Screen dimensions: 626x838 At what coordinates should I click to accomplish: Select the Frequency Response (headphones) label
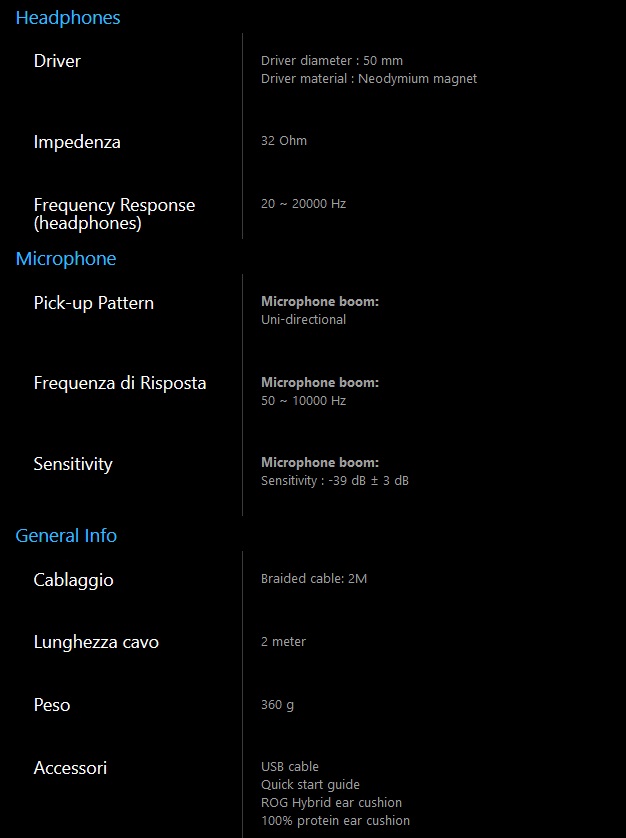pos(114,214)
